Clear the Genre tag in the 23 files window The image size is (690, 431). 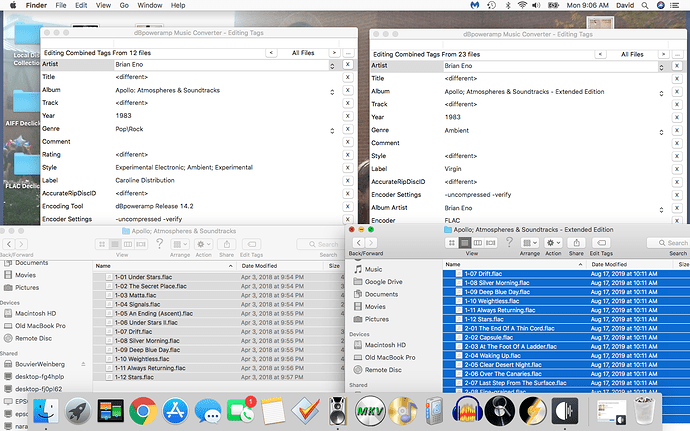(677, 130)
